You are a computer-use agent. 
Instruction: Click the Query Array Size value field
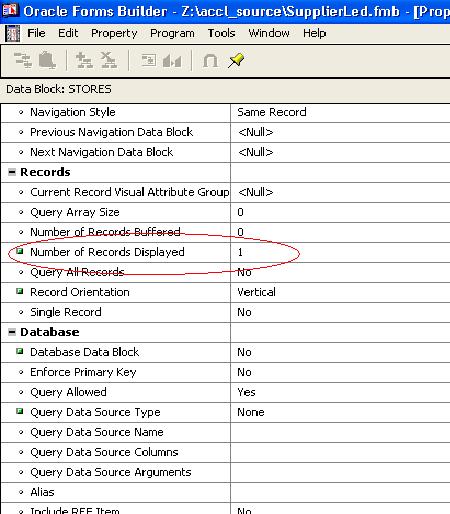click(x=340, y=212)
